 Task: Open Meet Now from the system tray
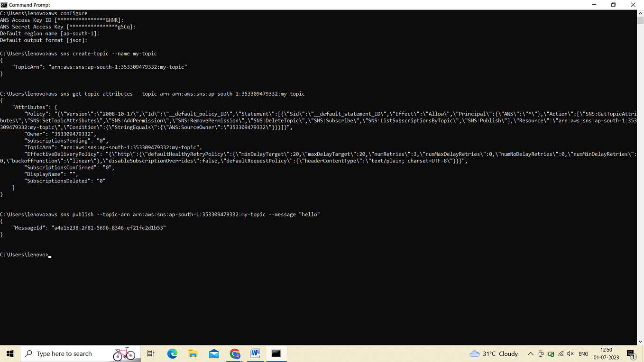(541, 353)
